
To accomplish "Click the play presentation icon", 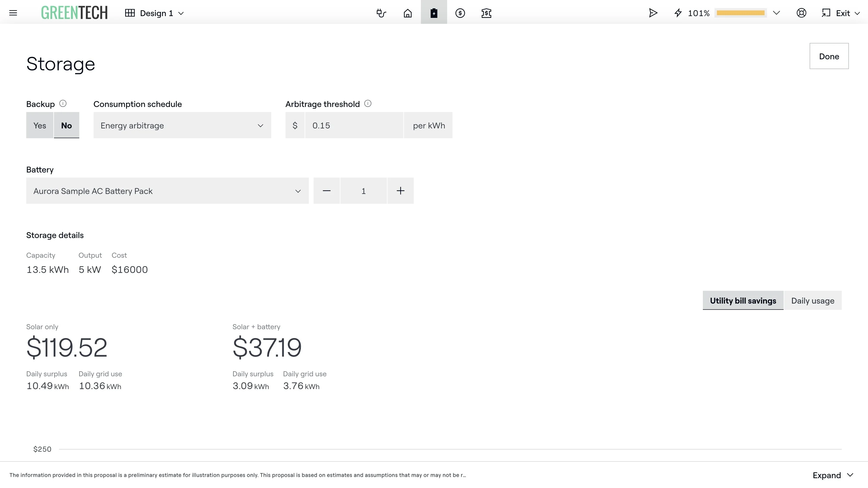I will coord(653,13).
